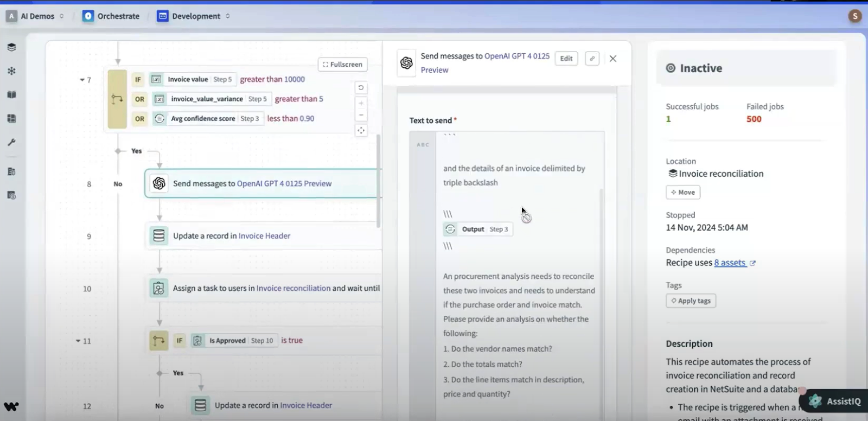Click the OpenAI logo in the step panel header

tap(406, 63)
